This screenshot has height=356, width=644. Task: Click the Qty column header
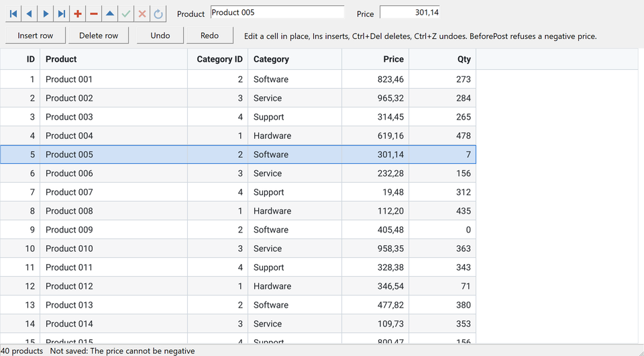click(442, 59)
